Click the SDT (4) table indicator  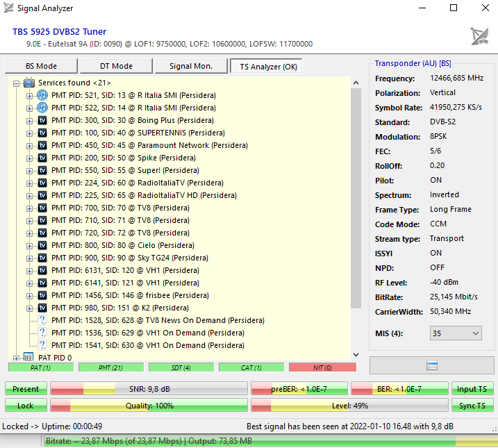[x=181, y=367]
